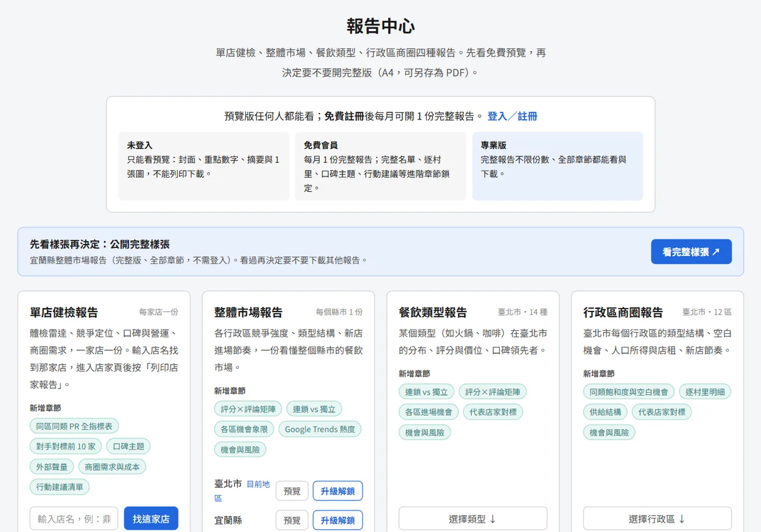Screen dimensions: 761x532
Task: Preview the 宜蘭縣 market report
Action: pyautogui.click(x=292, y=521)
